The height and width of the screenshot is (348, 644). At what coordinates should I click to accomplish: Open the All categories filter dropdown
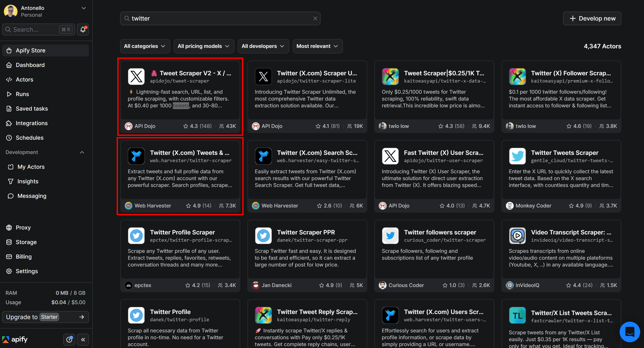point(145,46)
